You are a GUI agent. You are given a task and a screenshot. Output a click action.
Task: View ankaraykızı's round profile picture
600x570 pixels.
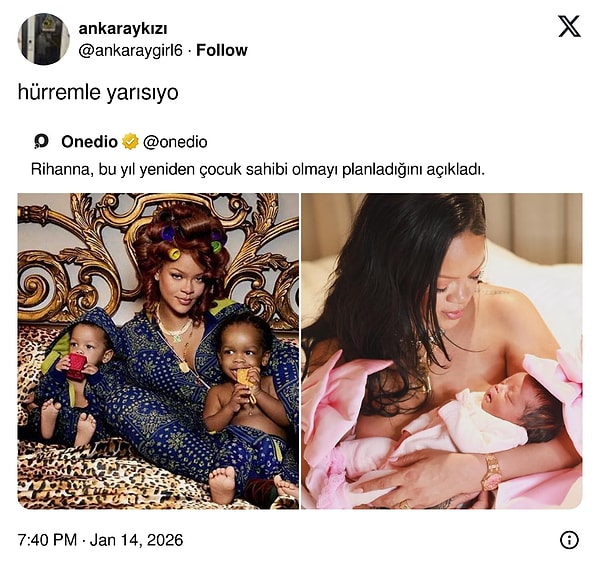[44, 39]
